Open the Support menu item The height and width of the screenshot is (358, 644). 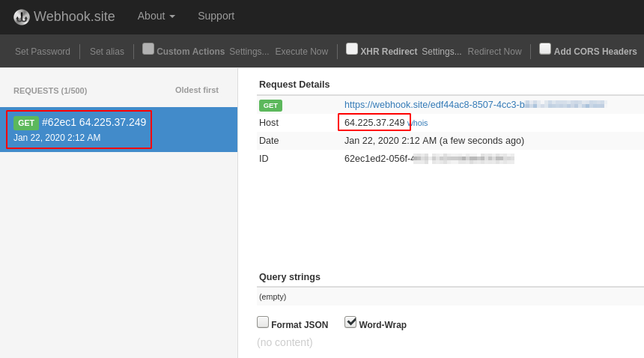tap(216, 16)
